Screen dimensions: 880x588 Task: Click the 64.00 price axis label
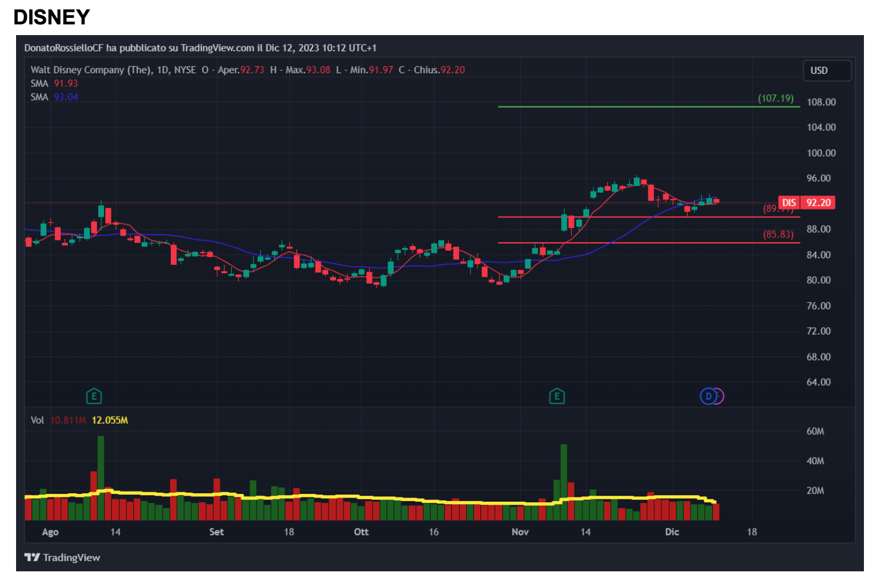coord(819,382)
